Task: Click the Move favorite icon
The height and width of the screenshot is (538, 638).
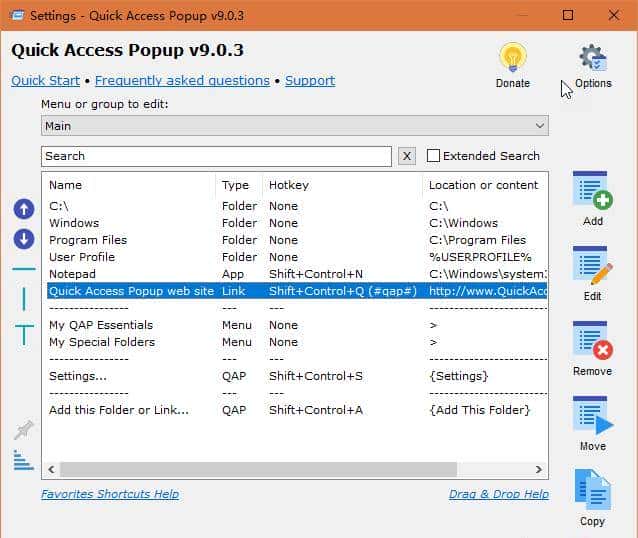Action: point(592,417)
